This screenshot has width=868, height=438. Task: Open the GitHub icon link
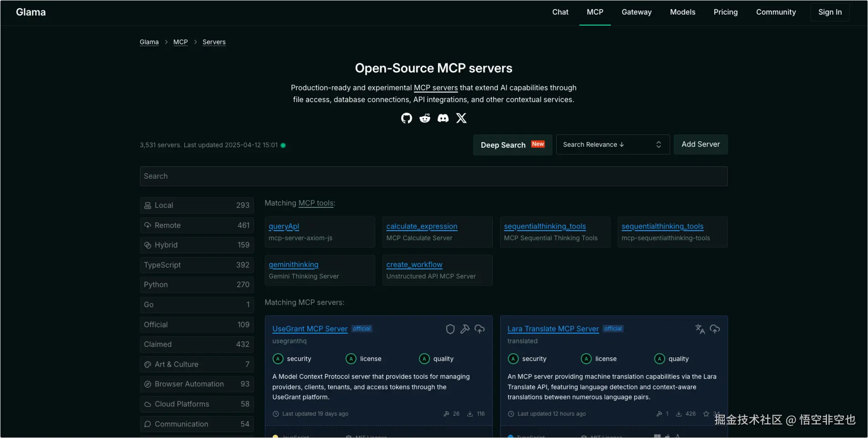406,119
